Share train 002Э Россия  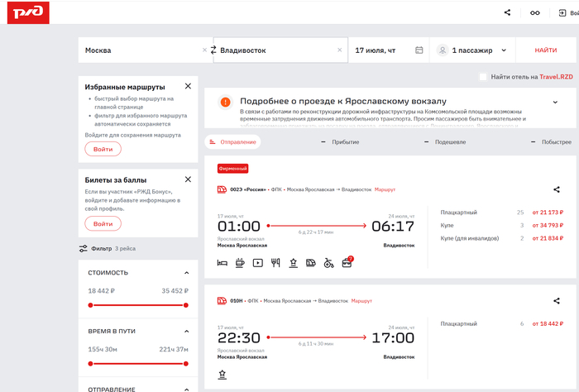556,189
